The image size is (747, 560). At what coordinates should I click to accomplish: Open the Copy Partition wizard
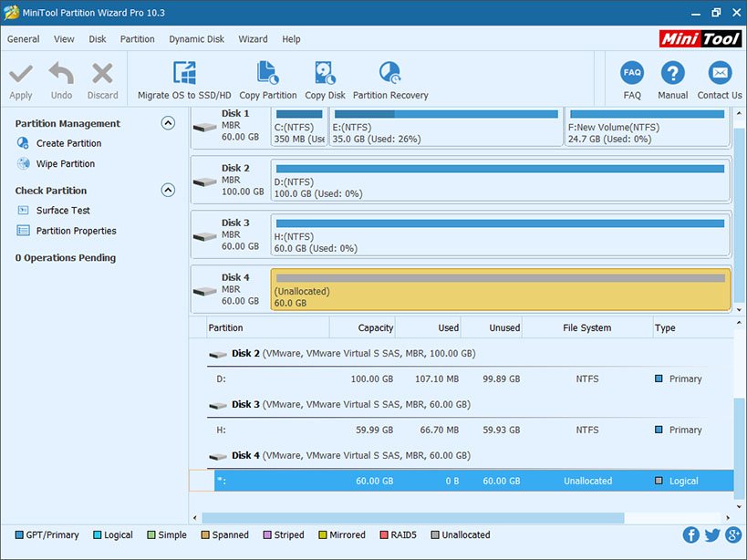click(267, 74)
